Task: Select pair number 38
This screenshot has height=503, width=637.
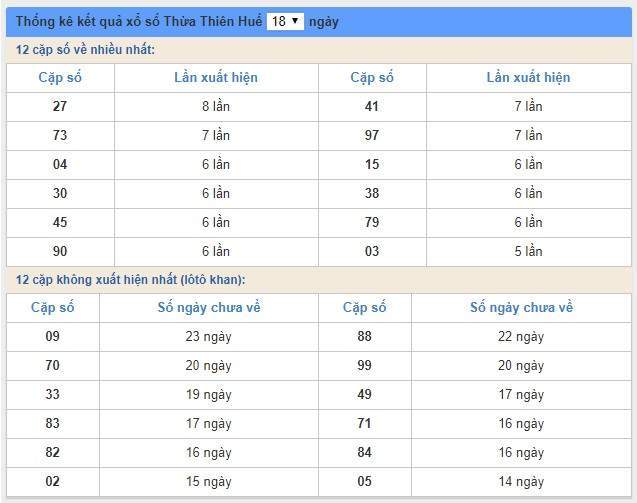Action: tap(372, 193)
